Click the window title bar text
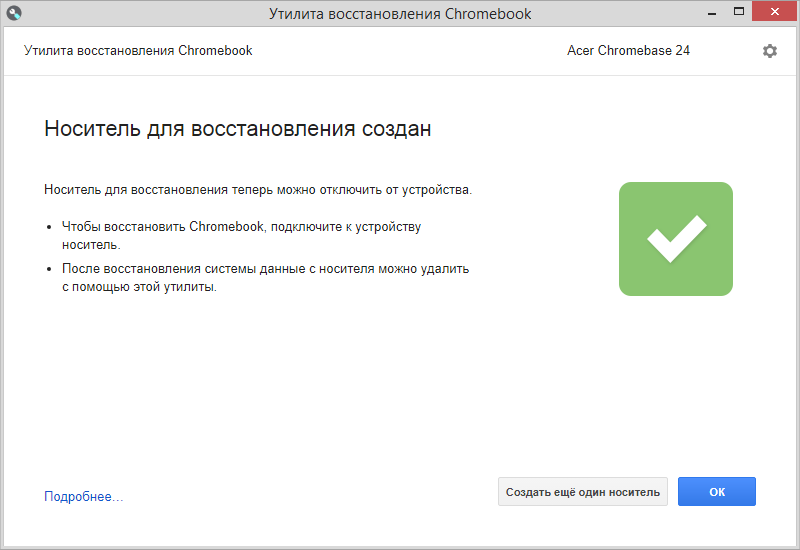Screen dimensions: 800x550 400,14
